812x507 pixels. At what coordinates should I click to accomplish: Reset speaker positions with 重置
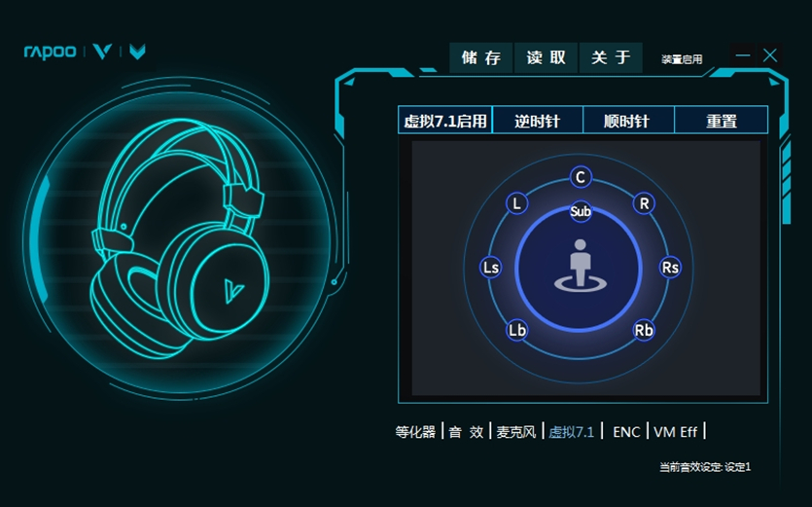click(721, 121)
